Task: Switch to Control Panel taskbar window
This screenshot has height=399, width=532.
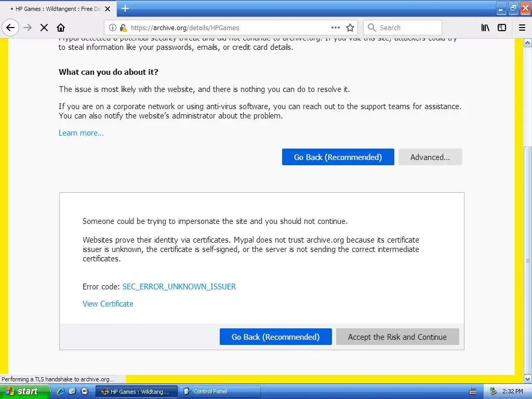Action: [x=220, y=392]
